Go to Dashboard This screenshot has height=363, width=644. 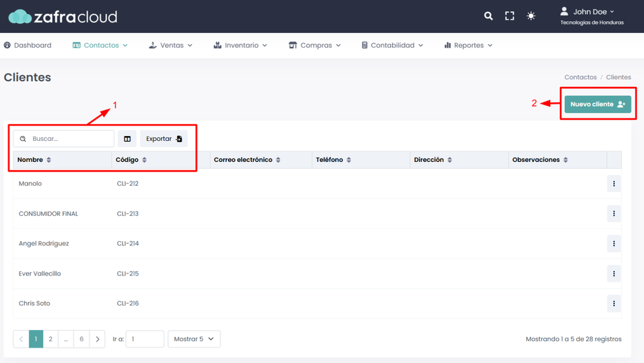pos(27,46)
